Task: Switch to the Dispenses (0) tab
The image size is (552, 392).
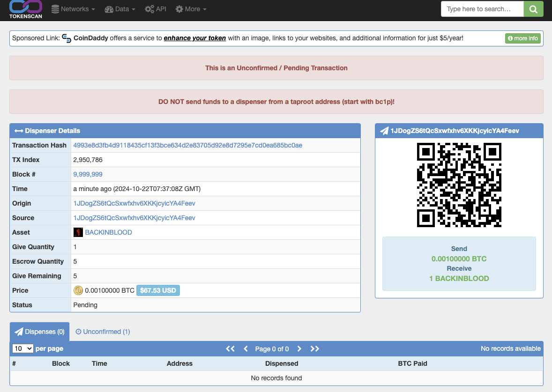Action: [39, 332]
